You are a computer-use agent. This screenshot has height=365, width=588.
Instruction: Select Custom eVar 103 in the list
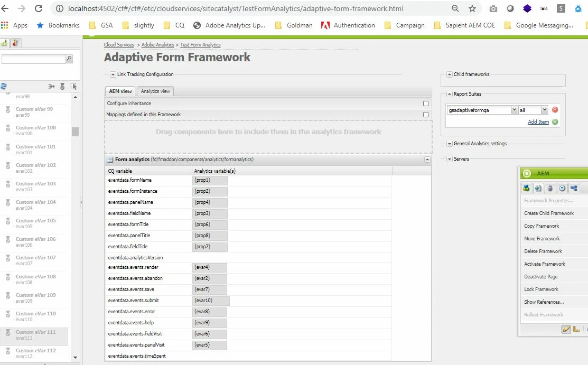[34, 186]
